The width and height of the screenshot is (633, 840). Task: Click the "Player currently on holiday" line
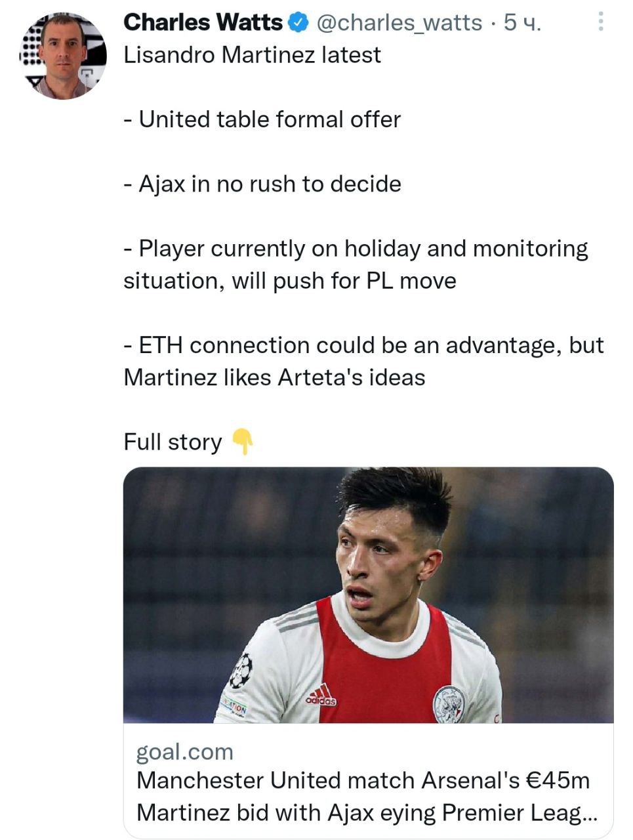coord(356,249)
